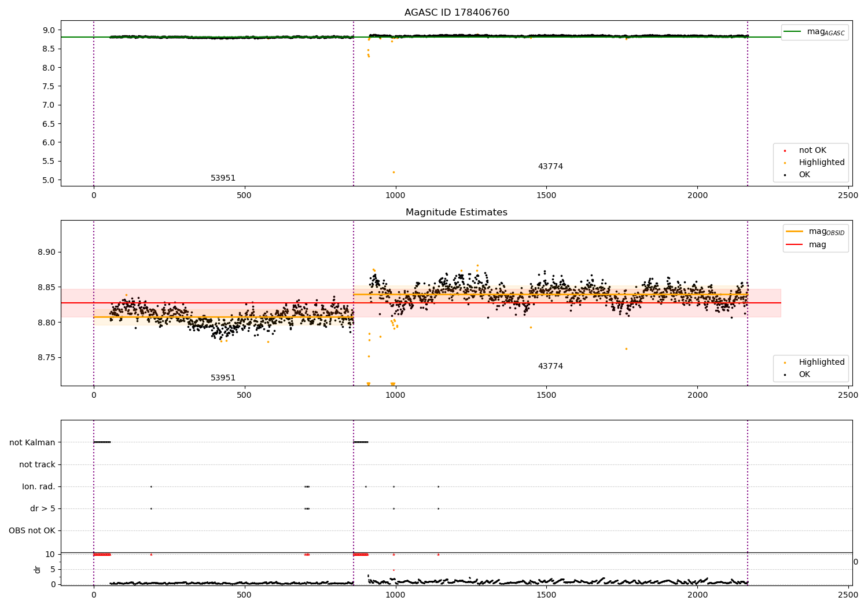Click the 'OBS not OK' row label
The image size is (868, 608).
tap(32, 531)
